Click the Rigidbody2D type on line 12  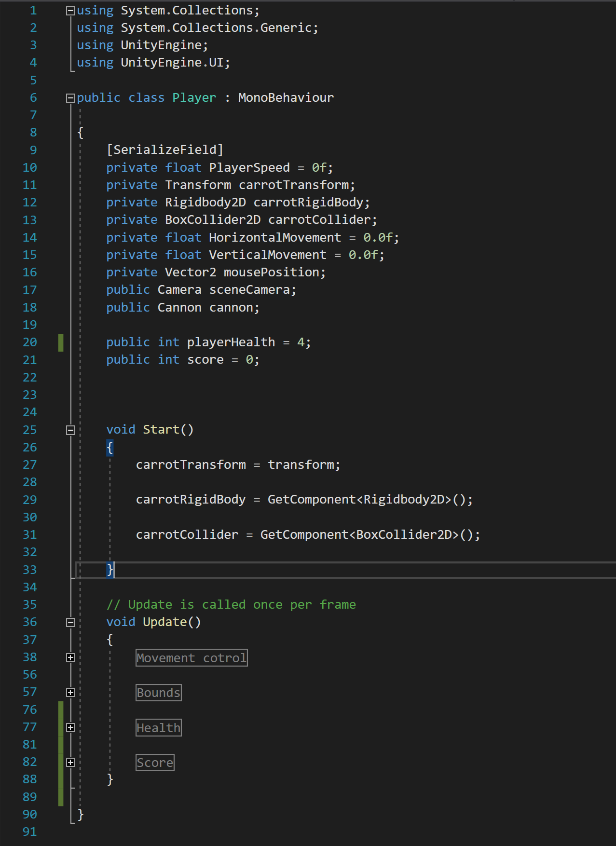point(205,203)
